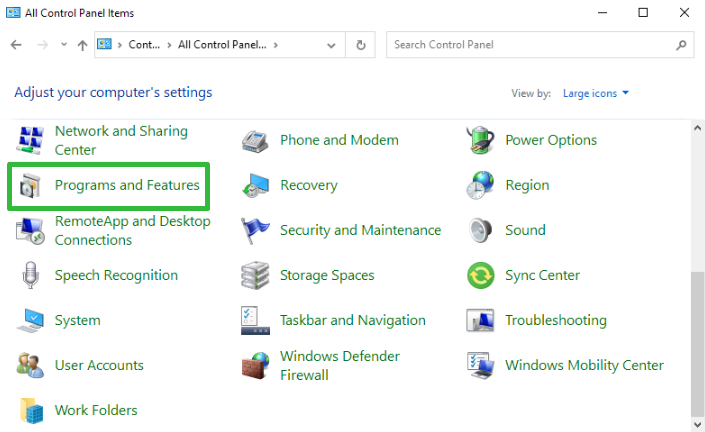705x432 pixels.
Task: Open the View by Large icons dropdown
Action: click(x=596, y=93)
